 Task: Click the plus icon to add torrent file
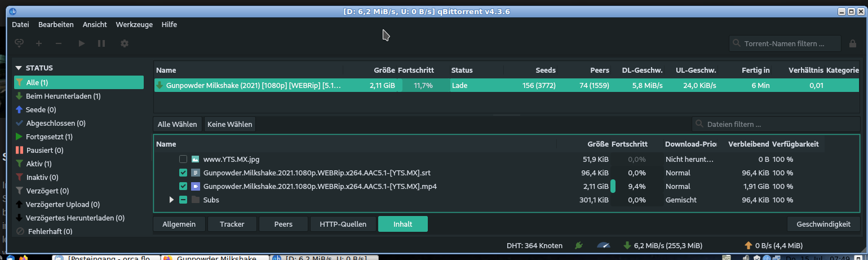pyautogui.click(x=39, y=43)
